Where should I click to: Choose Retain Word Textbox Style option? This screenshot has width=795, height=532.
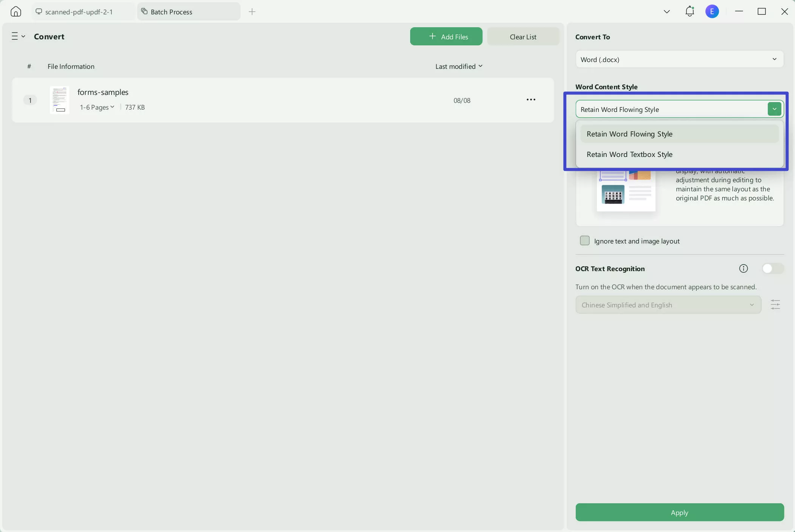click(629, 154)
